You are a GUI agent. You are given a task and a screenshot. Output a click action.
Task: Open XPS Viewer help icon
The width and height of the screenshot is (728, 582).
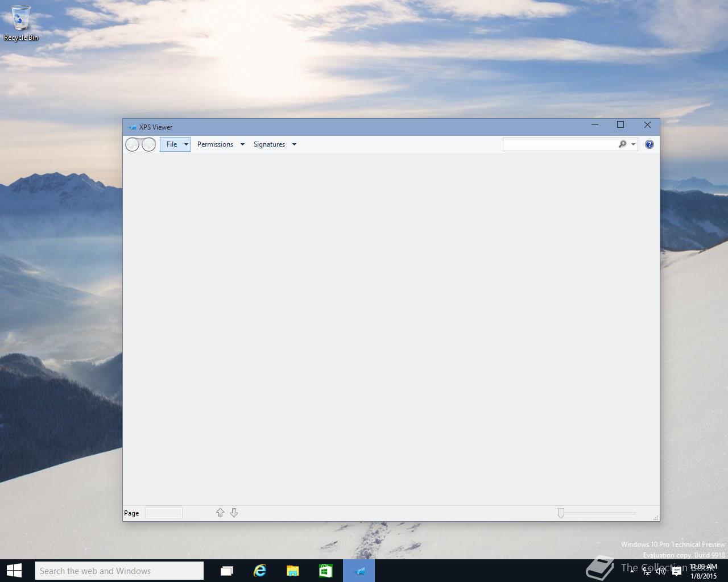click(650, 144)
